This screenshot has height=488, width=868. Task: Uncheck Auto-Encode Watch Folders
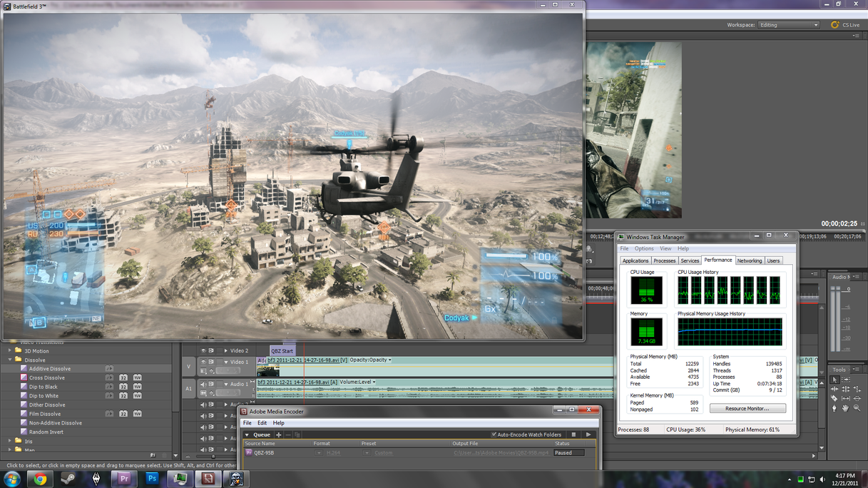[494, 434]
